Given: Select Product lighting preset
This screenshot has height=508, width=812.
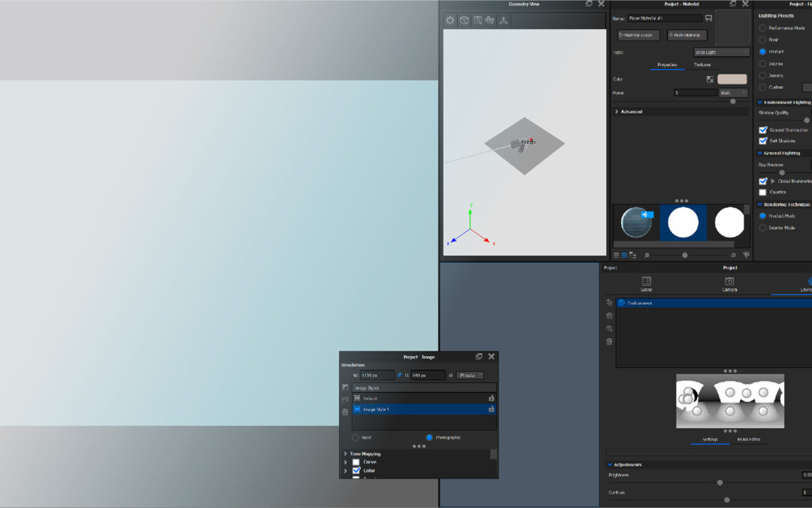Looking at the screenshot, I should (x=762, y=52).
